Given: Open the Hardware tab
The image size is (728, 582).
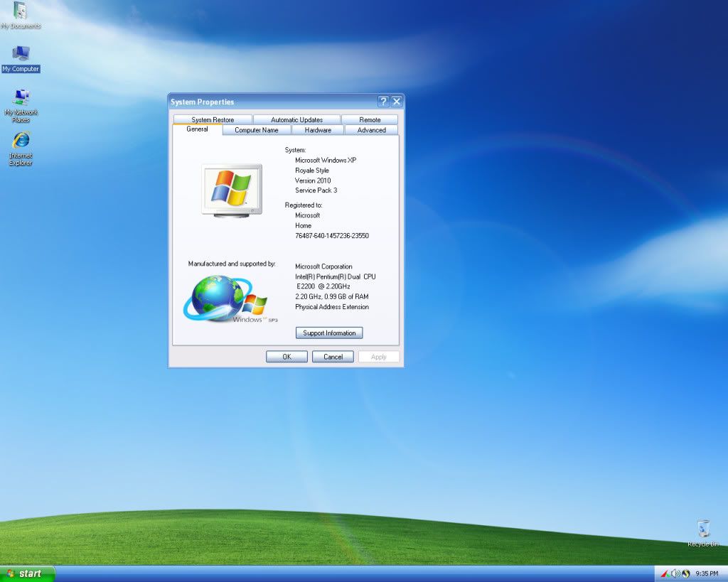Looking at the screenshot, I should click(318, 130).
